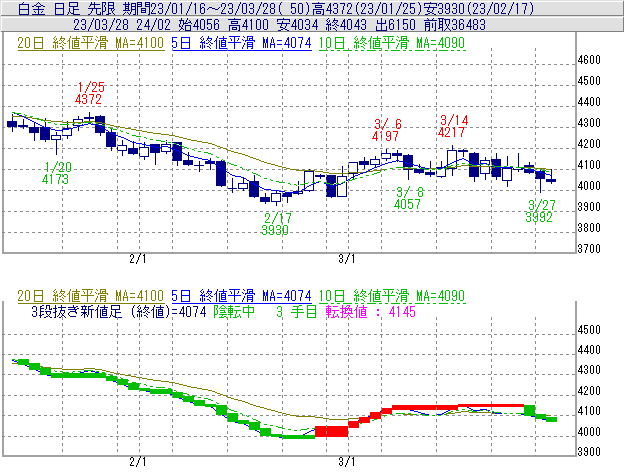Image resolution: width=624 pixels, height=475 pixels.
Task: Click the 出6150 volume value
Action: [396, 25]
